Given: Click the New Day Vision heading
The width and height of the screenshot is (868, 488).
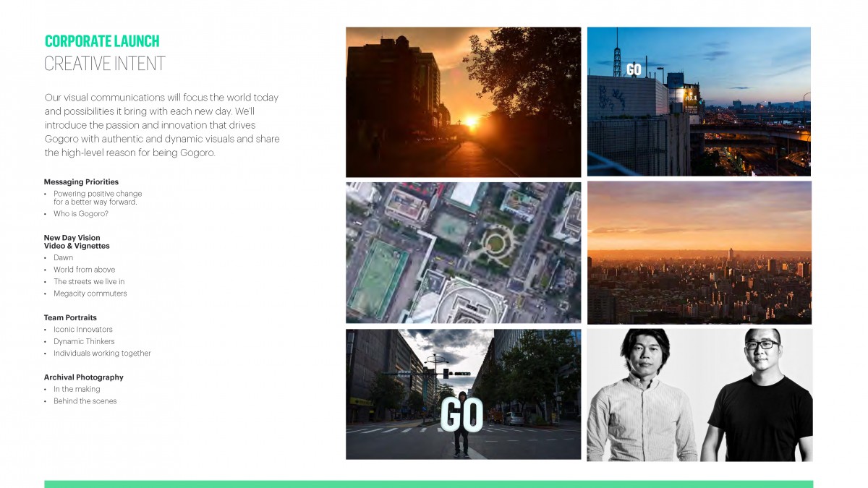Looking at the screenshot, I should pos(72,238).
